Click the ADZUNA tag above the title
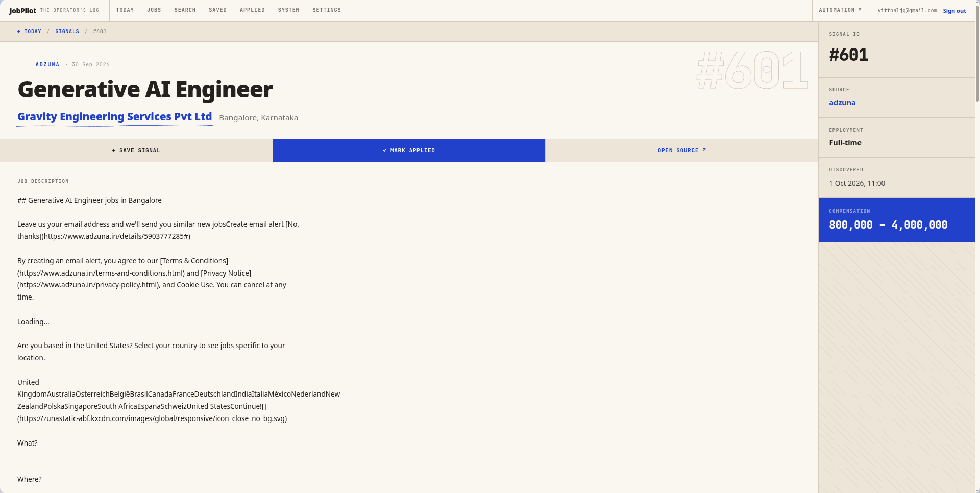980x493 pixels. point(47,65)
